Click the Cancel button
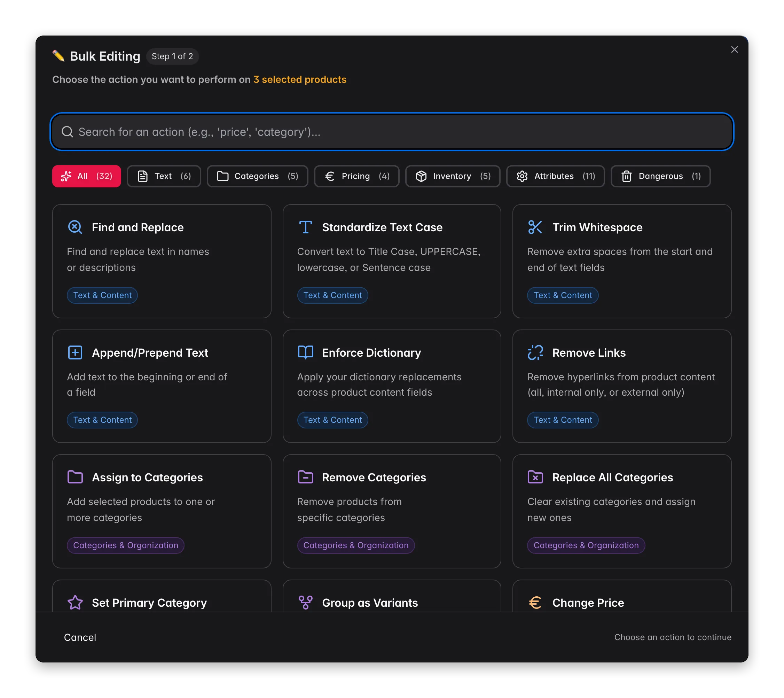 (80, 637)
